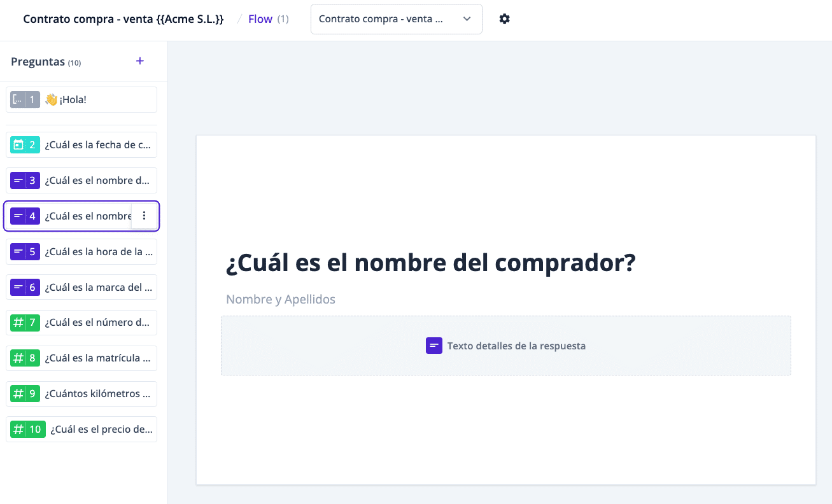The height and width of the screenshot is (504, 832).
Task: Click the Contrato compra - venta {{Acme S.L.}} title
Action: (x=123, y=19)
